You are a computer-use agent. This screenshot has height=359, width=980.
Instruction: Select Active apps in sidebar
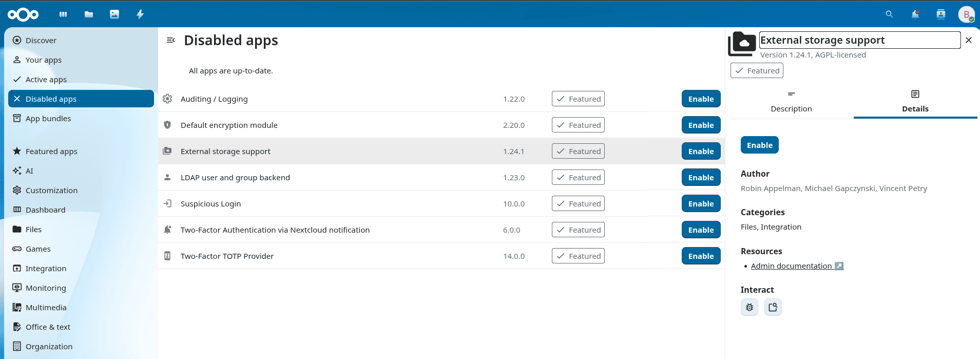(x=46, y=80)
